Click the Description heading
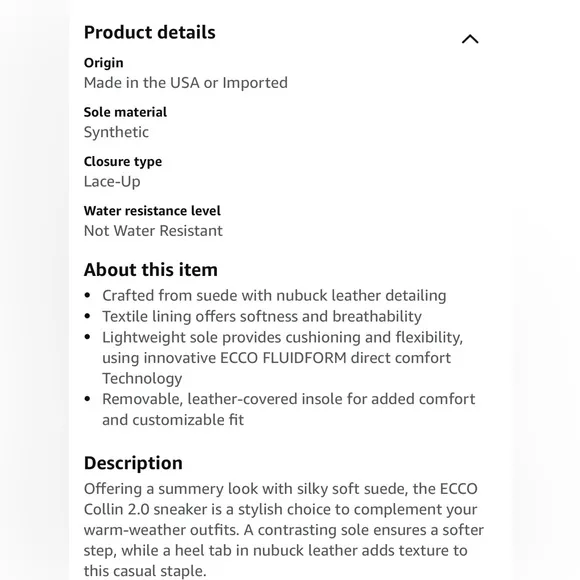The height and width of the screenshot is (580, 580). click(x=133, y=463)
